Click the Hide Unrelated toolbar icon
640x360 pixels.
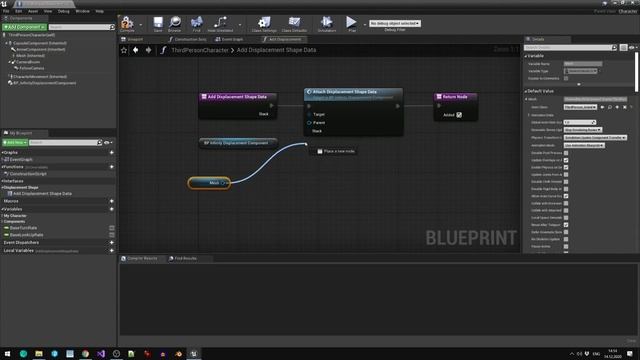point(220,24)
